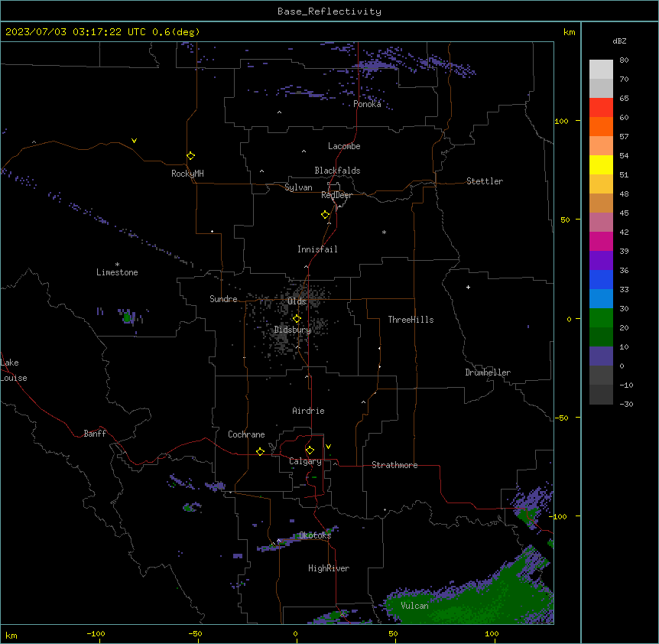Select the 33 dBZ light blue swatch

pos(601,298)
